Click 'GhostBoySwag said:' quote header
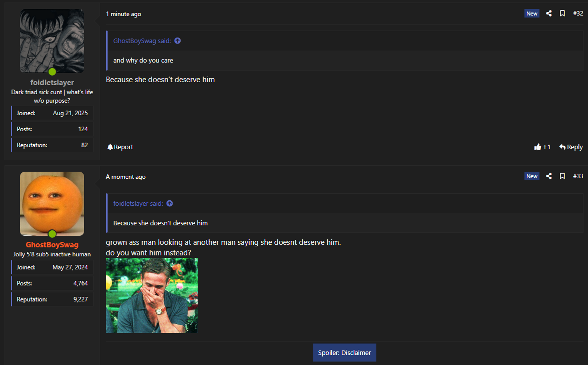The height and width of the screenshot is (365, 588). pyautogui.click(x=142, y=41)
